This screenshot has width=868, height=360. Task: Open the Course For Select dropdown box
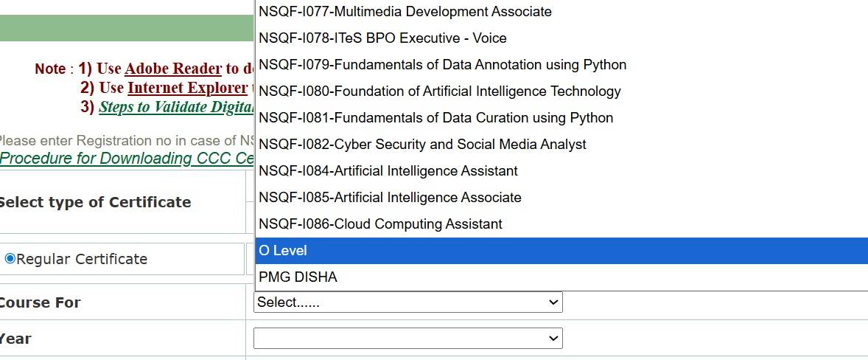[x=398, y=302]
